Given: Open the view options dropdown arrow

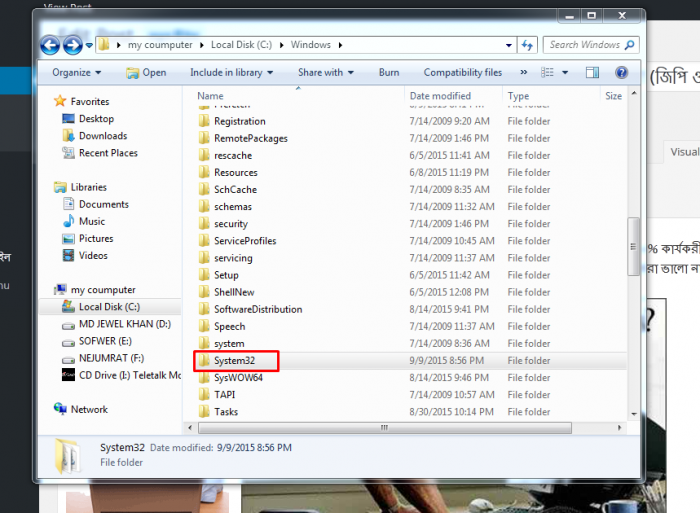Looking at the screenshot, I should [x=565, y=72].
